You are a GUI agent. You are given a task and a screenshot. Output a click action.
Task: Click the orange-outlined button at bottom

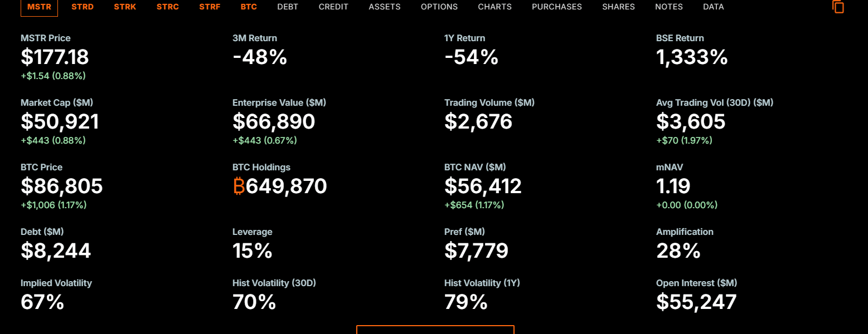435,330
